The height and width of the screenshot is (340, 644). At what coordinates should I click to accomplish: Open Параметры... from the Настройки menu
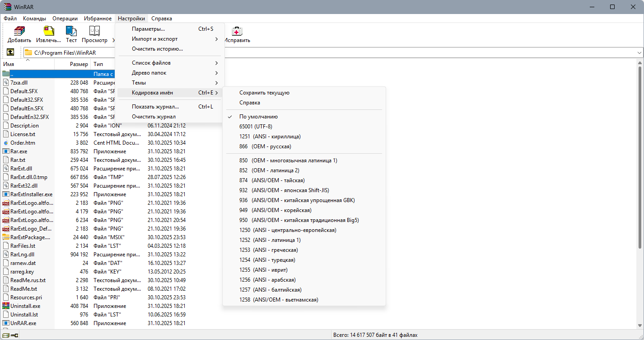point(169,29)
